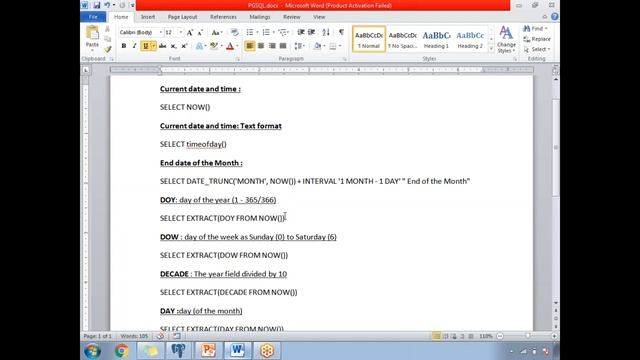The height and width of the screenshot is (360, 640).
Task: Click the proofing errors status icon
Action: 160,336
